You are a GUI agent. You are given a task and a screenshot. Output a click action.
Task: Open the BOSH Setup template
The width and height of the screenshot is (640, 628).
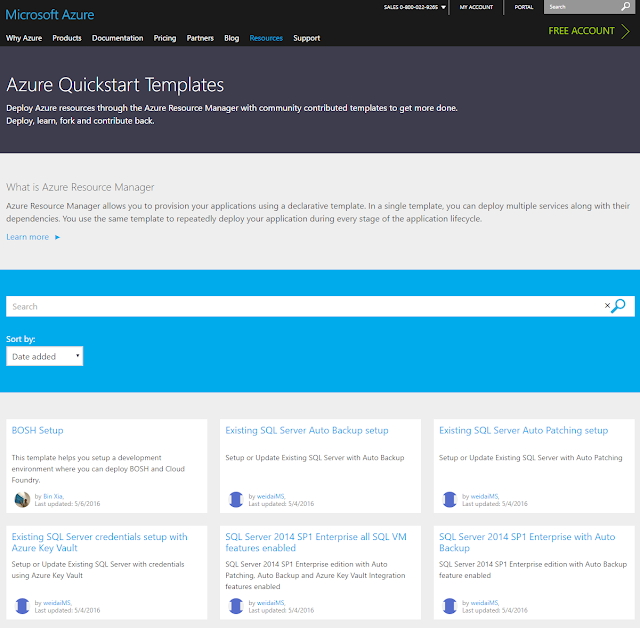click(x=38, y=430)
